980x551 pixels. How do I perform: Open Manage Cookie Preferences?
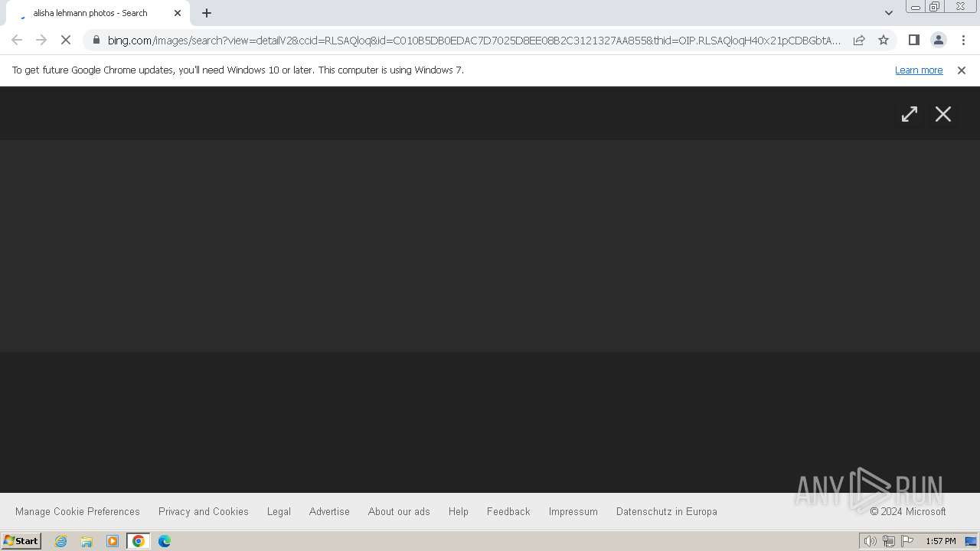pyautogui.click(x=77, y=511)
